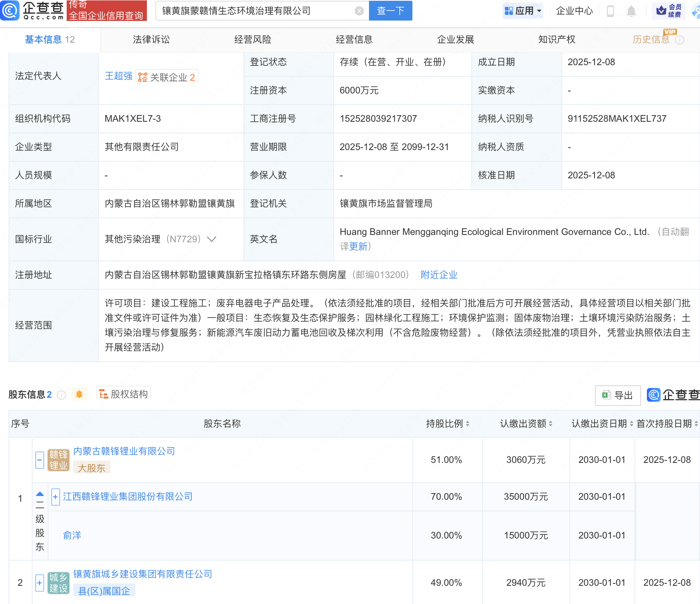Switch to the 法律诉讼 tab
This screenshot has height=604, width=700.
point(151,39)
